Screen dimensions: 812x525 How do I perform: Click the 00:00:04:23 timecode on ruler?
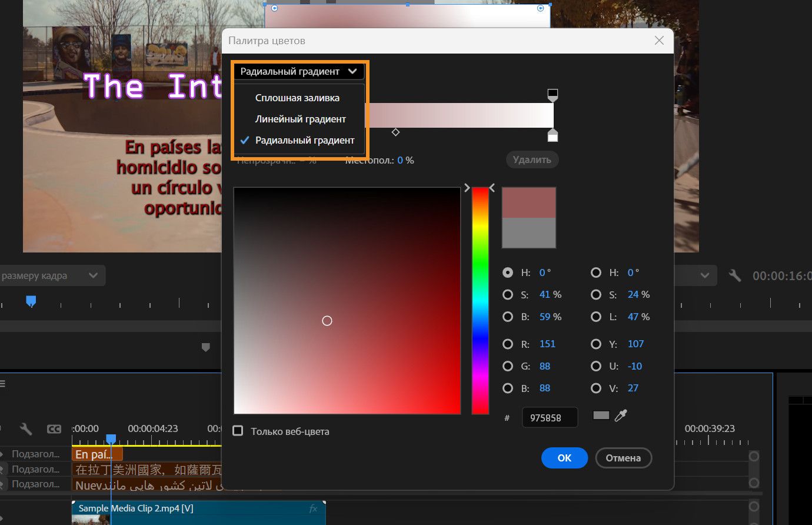click(153, 428)
